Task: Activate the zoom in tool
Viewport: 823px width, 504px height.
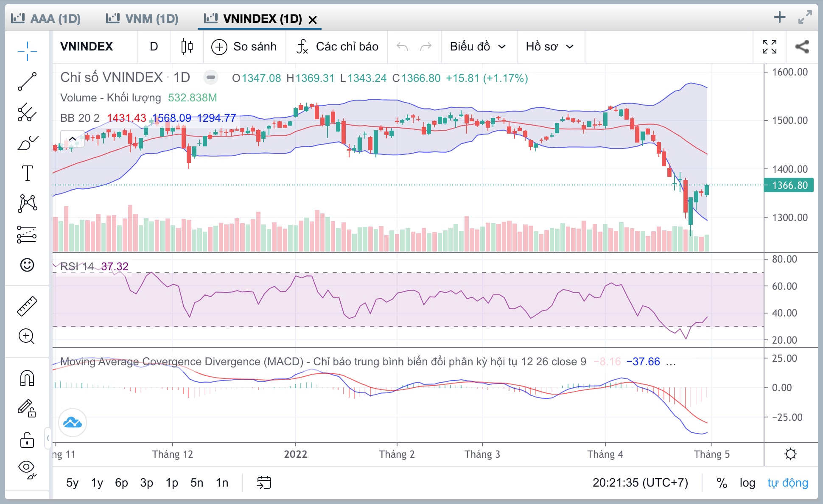Action: pyautogui.click(x=27, y=336)
